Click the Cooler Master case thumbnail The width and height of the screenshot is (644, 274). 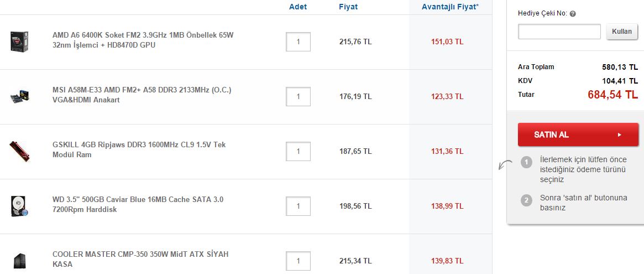(19, 261)
